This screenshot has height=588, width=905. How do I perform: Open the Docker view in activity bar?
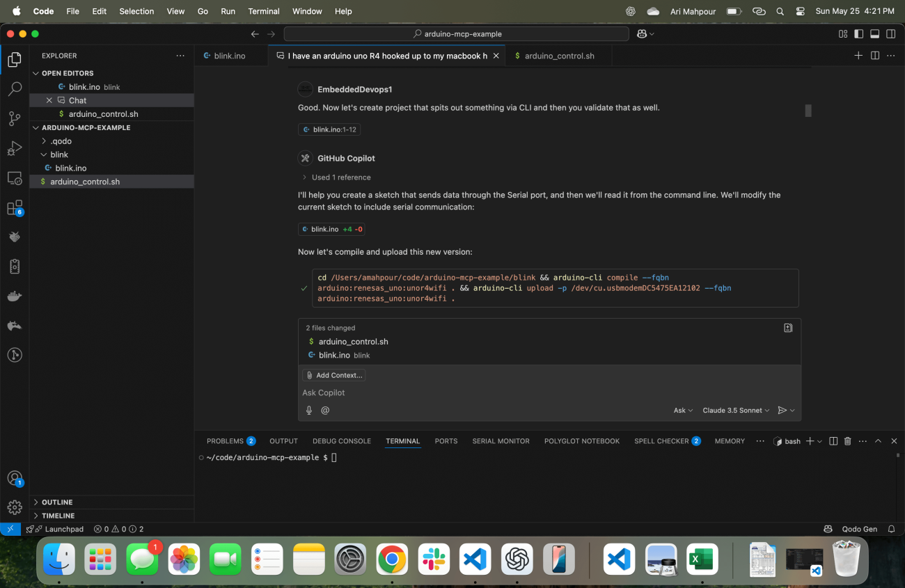tap(15, 296)
